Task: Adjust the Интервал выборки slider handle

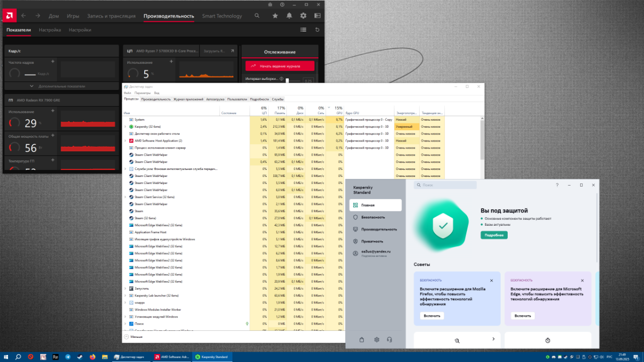Action: 287,80
